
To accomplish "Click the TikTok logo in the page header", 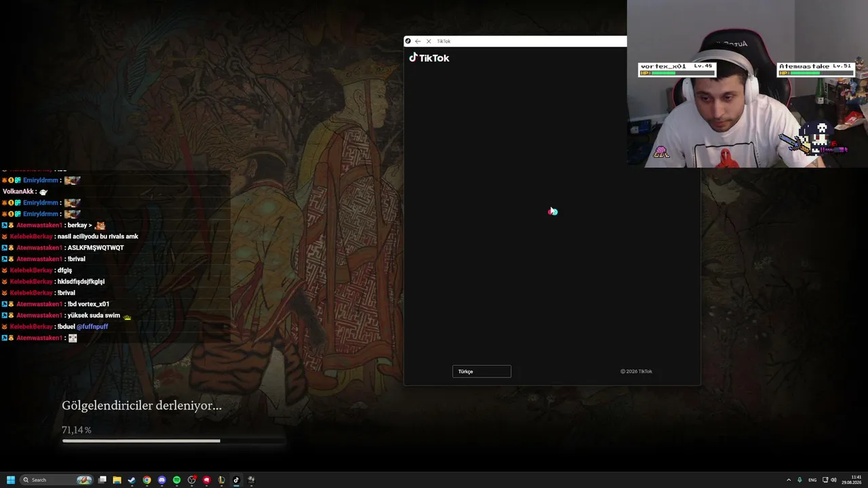I will coord(429,58).
